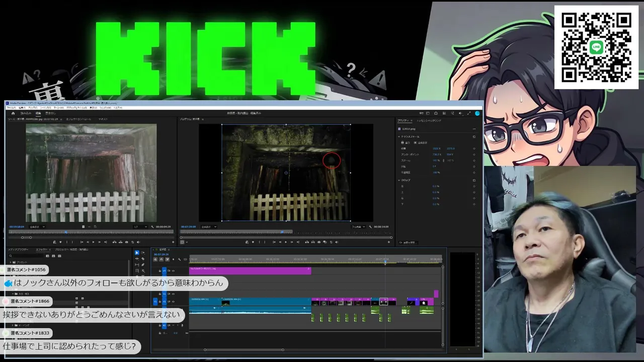Open Source monitor button editor plus
The image size is (644, 362).
(x=174, y=242)
